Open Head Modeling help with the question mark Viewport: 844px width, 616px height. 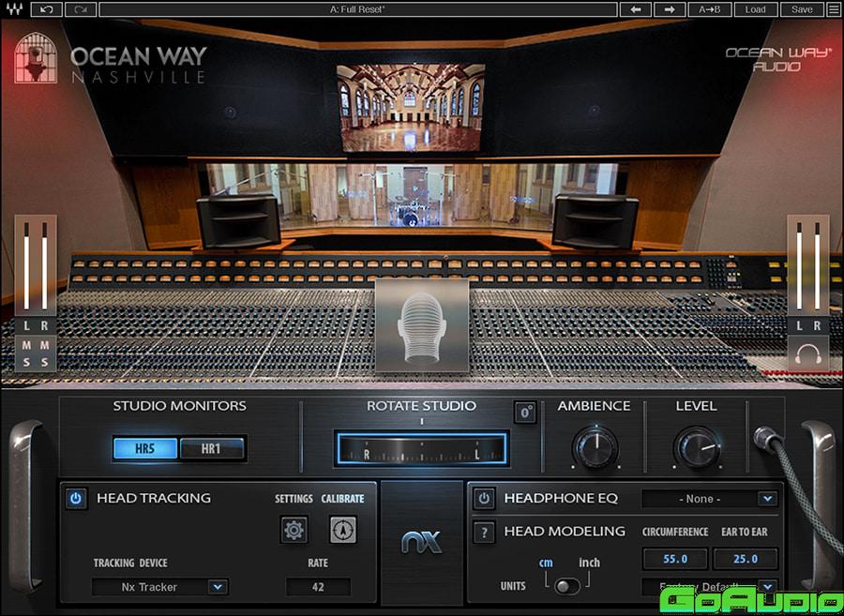tap(485, 533)
